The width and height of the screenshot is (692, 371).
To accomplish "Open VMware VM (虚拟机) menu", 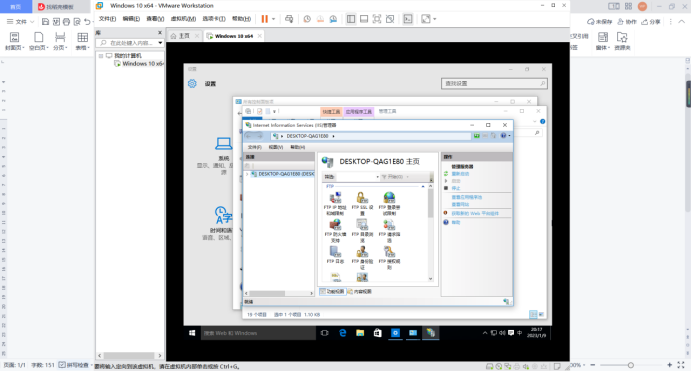I will [183, 19].
